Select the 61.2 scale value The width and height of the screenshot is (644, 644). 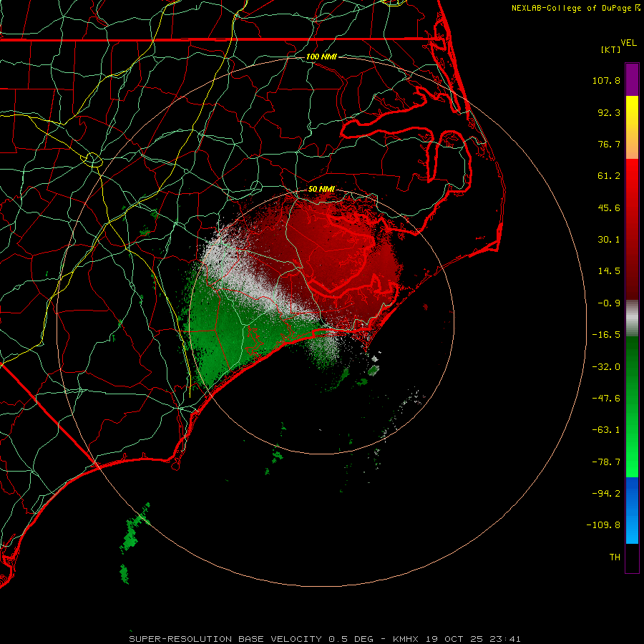point(609,176)
